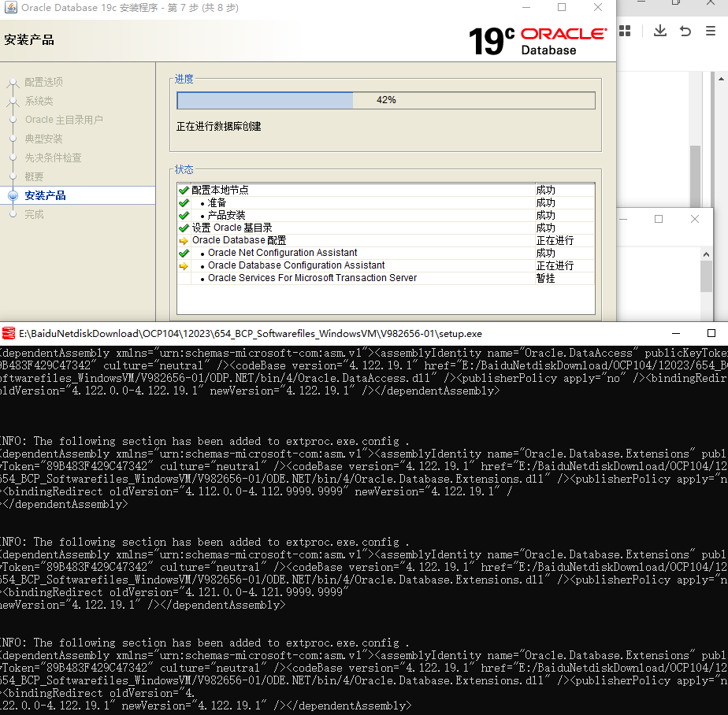Click scroll-up arrow in small background window
728x715 pixels.
click(x=706, y=254)
